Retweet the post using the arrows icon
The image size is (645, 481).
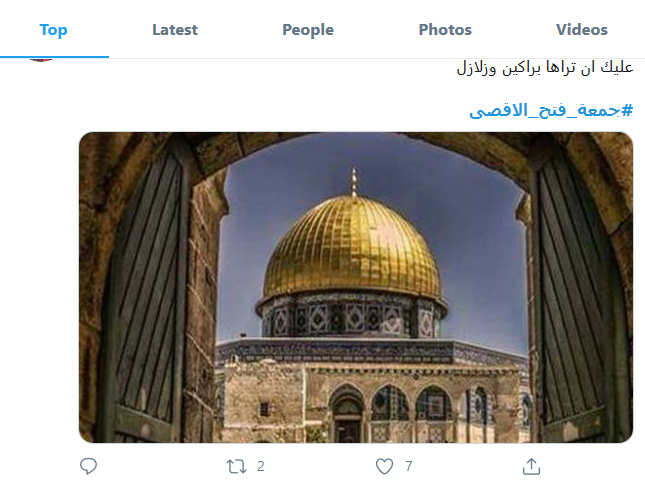tap(237, 466)
